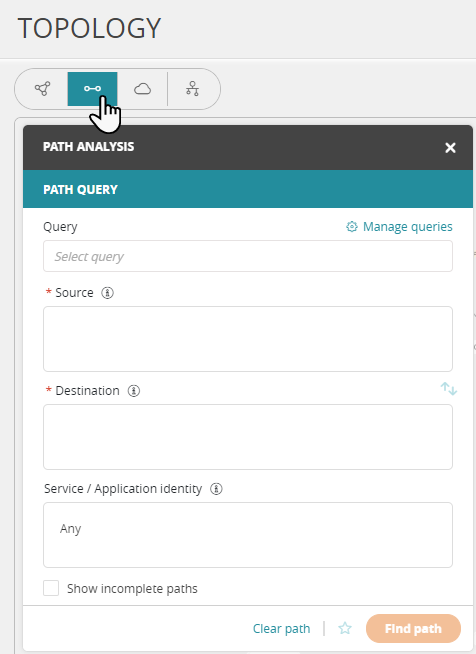Click the Source info icon
Screen dimensions: 476x654
click(107, 293)
